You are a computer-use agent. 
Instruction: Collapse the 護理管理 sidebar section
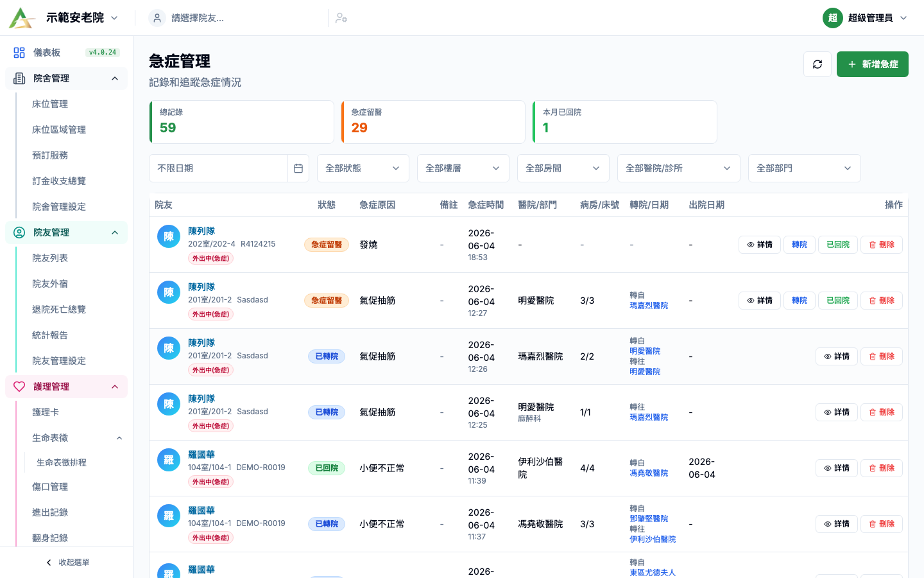coord(66,387)
